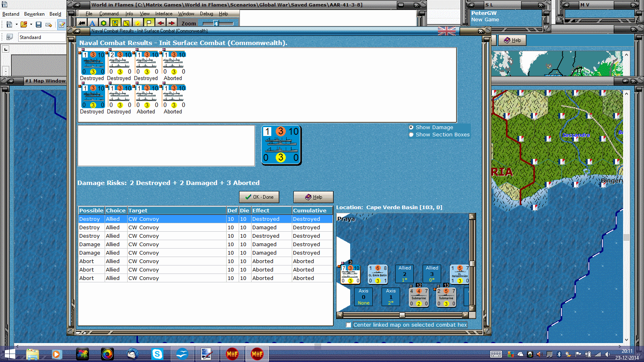The width and height of the screenshot is (644, 362).
Task: Click the Windows Start button
Action: (10, 354)
